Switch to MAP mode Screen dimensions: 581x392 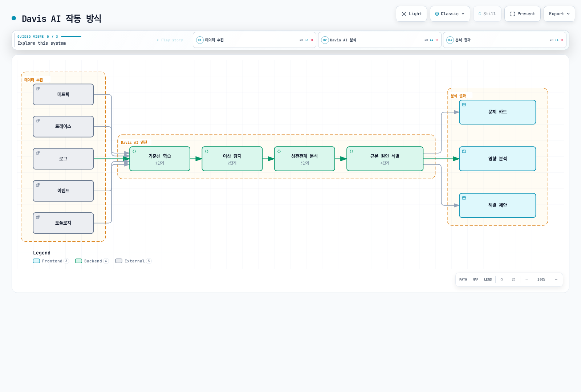pyautogui.click(x=476, y=279)
